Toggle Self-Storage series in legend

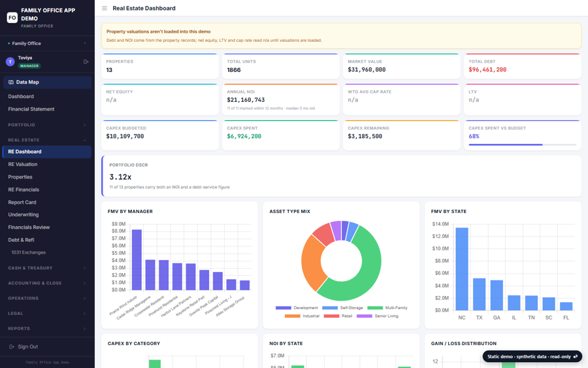point(342,308)
